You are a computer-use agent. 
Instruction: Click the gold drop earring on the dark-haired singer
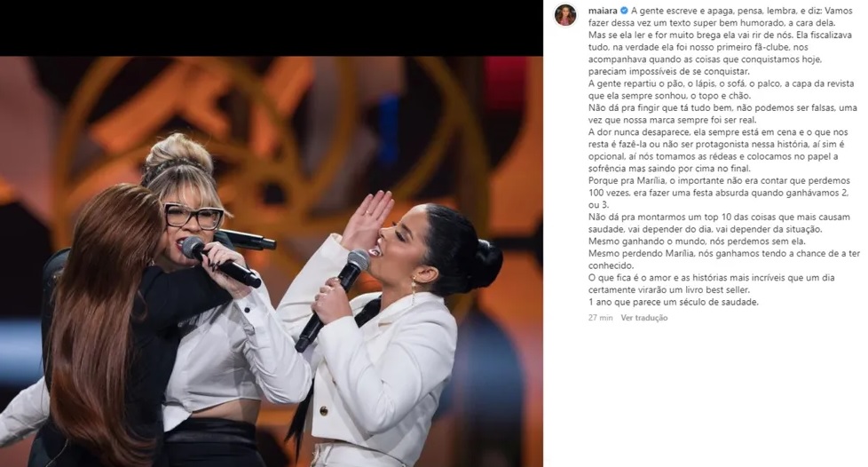pos(413,288)
